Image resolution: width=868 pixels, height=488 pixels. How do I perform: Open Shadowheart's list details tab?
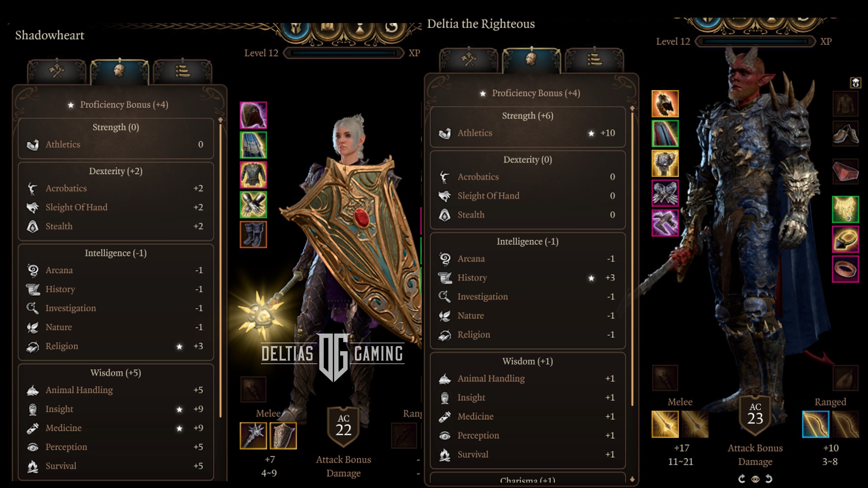(182, 71)
